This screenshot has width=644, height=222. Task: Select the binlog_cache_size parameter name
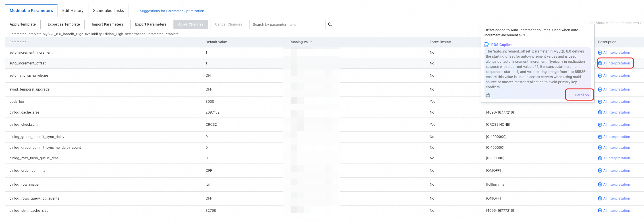click(24, 112)
